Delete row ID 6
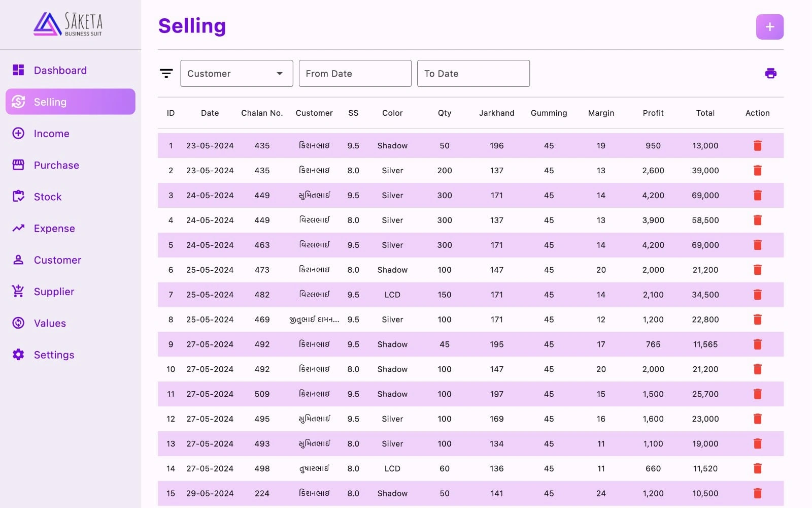812x508 pixels. pyautogui.click(x=757, y=270)
